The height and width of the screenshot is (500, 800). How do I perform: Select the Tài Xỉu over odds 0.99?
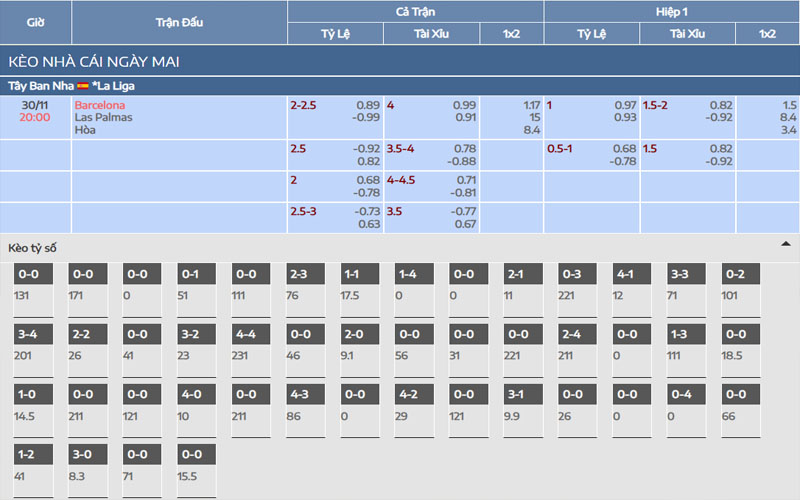click(x=464, y=105)
